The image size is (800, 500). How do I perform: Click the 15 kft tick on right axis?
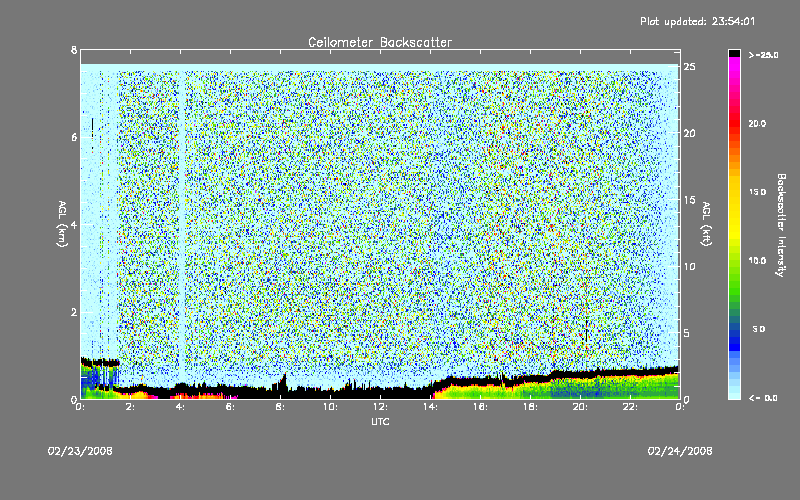[690, 200]
